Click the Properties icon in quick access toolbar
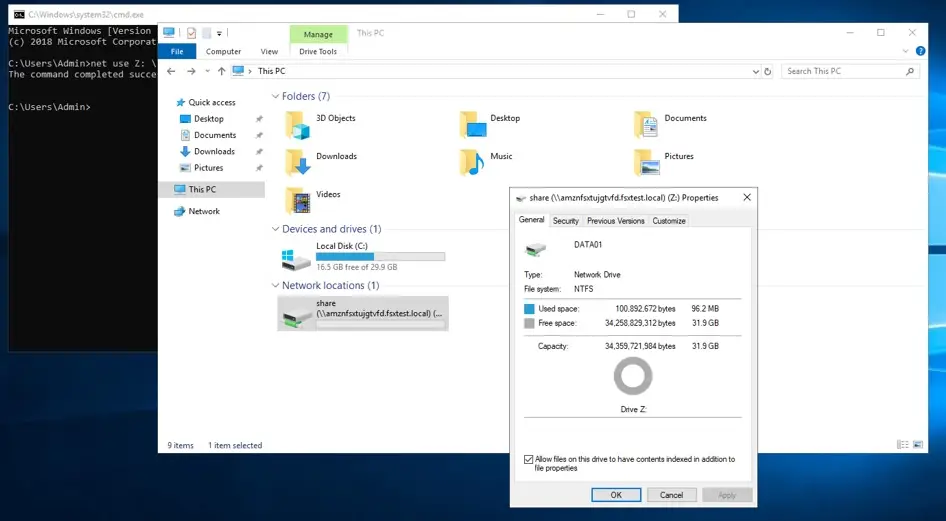 (x=191, y=33)
